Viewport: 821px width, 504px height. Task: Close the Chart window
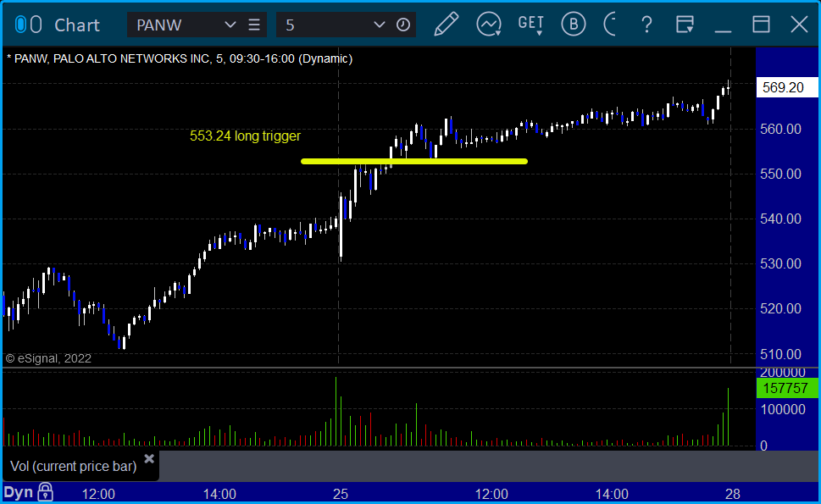pyautogui.click(x=800, y=24)
